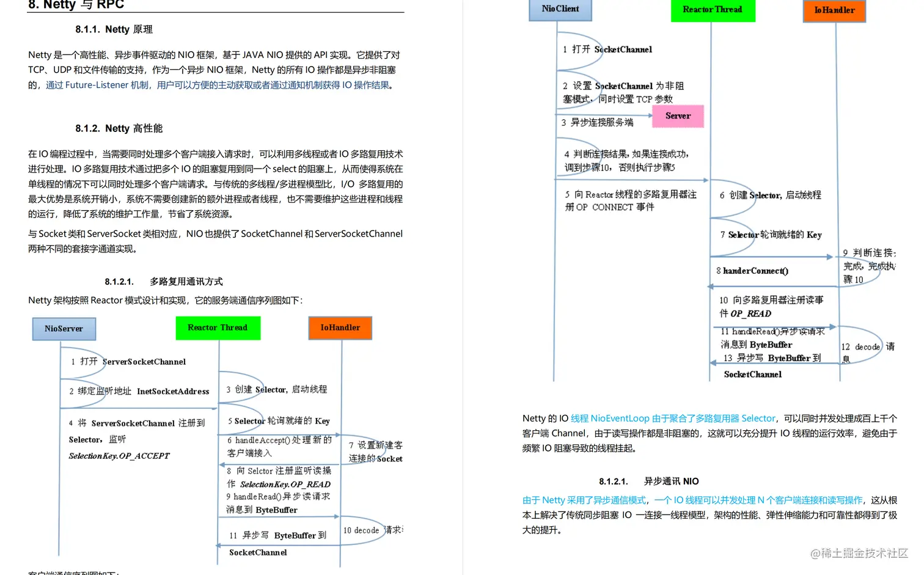Click step "12 decode" in client diagram

tap(860, 347)
